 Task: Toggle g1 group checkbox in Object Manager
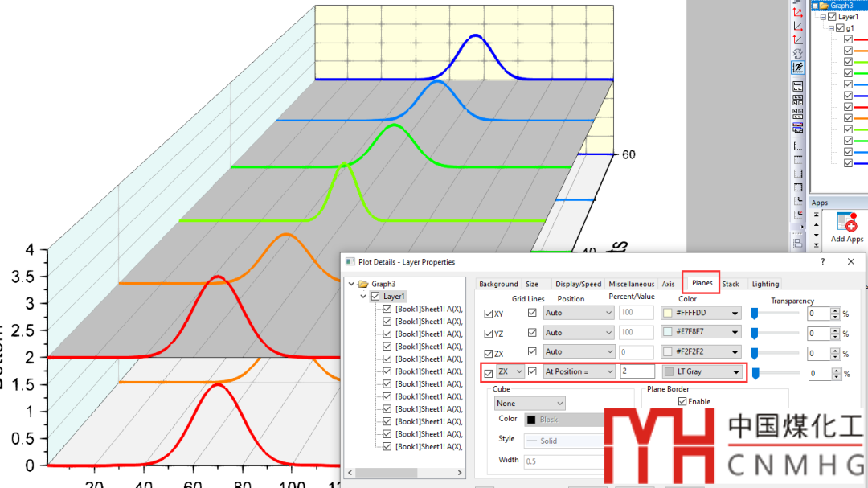[840, 27]
